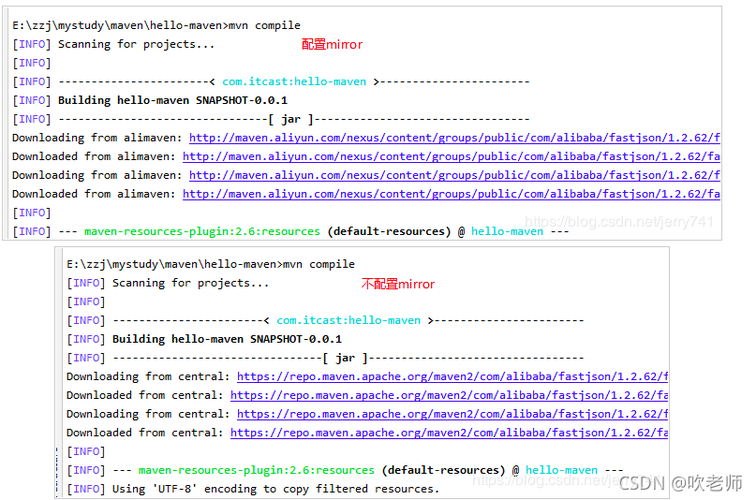Select '(default-resources)' in lower terminal

click(444, 470)
